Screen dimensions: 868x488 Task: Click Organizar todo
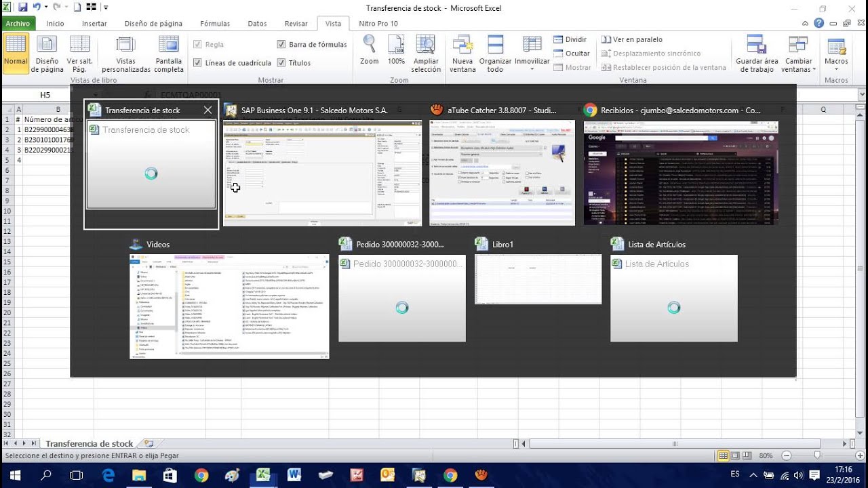[495, 53]
